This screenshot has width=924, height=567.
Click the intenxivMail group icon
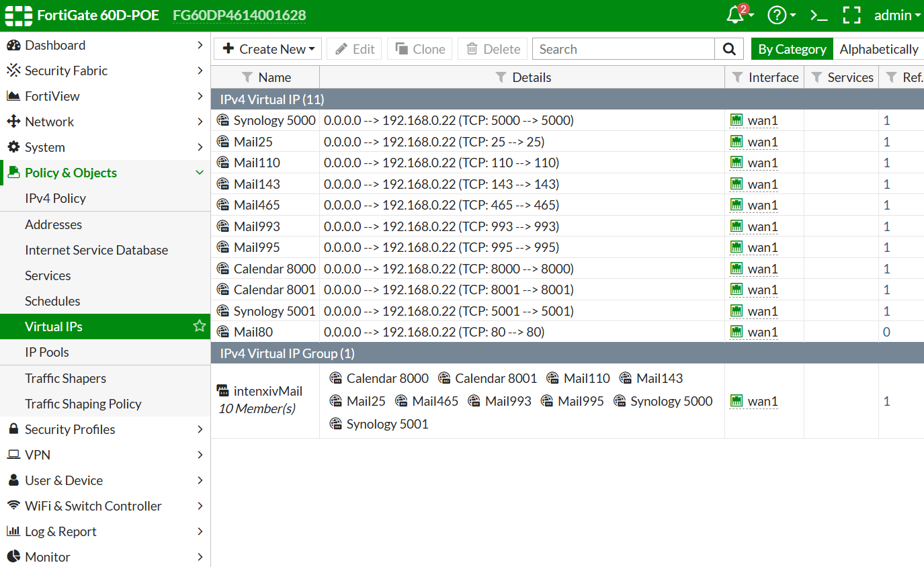tap(223, 390)
